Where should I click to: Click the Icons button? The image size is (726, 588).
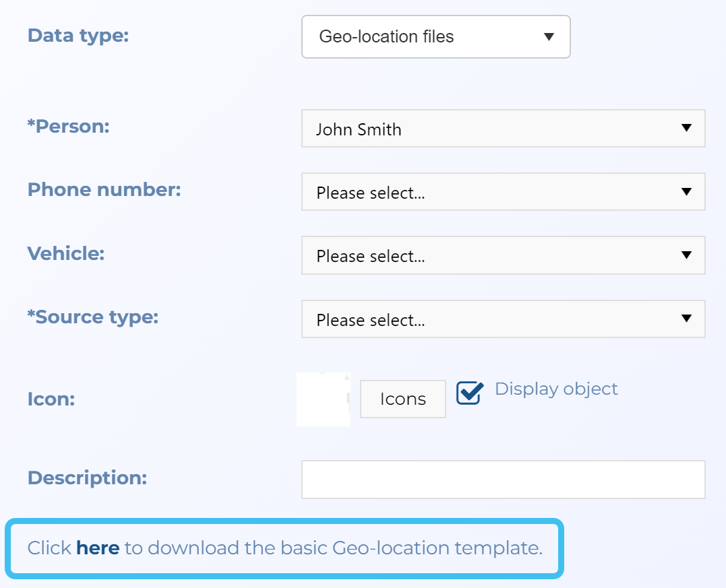pos(402,399)
